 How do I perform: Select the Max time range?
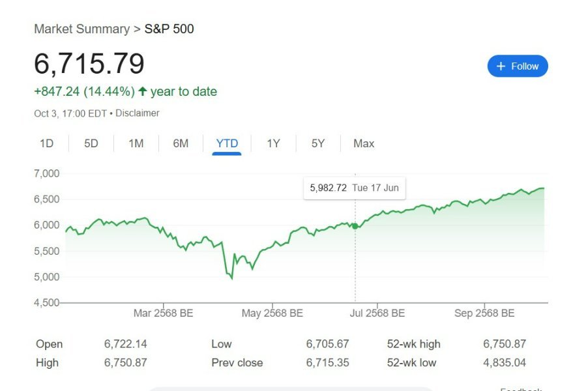pos(364,143)
